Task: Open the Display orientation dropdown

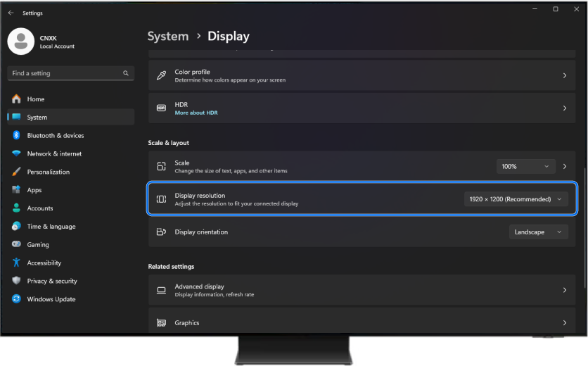Action: [x=538, y=232]
